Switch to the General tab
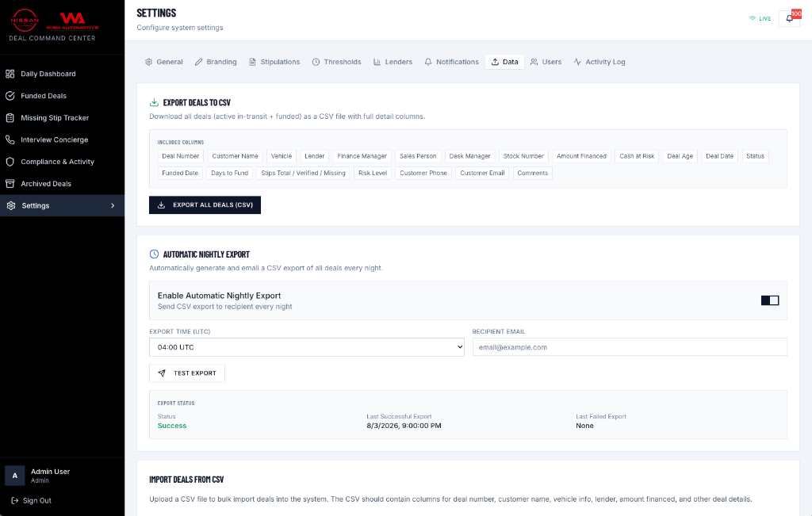Image resolution: width=812 pixels, height=516 pixels. [x=163, y=62]
